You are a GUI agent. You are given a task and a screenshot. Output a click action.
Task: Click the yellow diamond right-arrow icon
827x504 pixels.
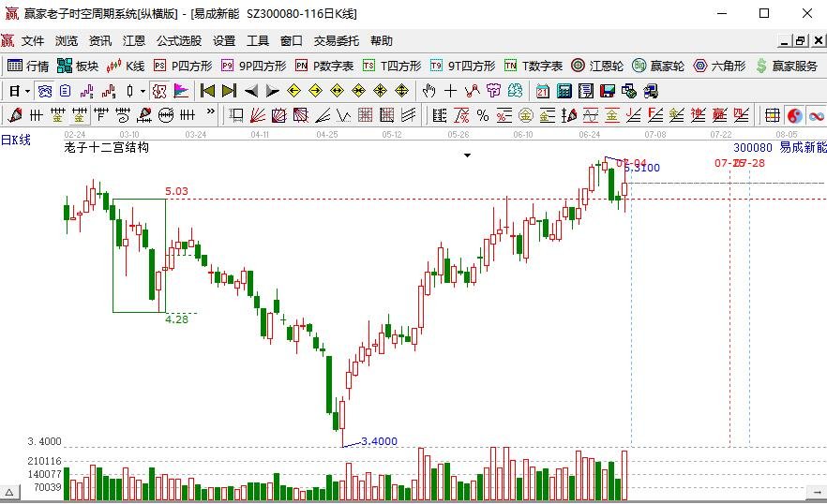click(315, 91)
